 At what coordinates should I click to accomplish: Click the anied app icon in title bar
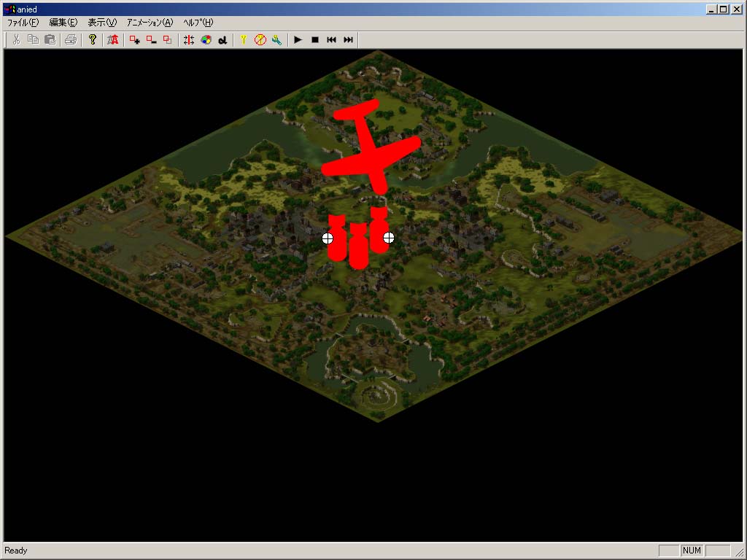click(x=9, y=9)
